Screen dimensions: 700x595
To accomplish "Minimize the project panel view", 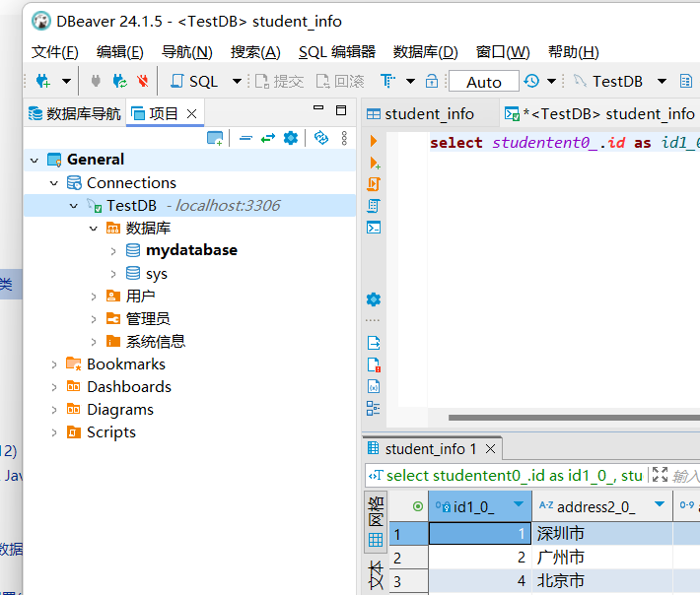I will (x=318, y=108).
